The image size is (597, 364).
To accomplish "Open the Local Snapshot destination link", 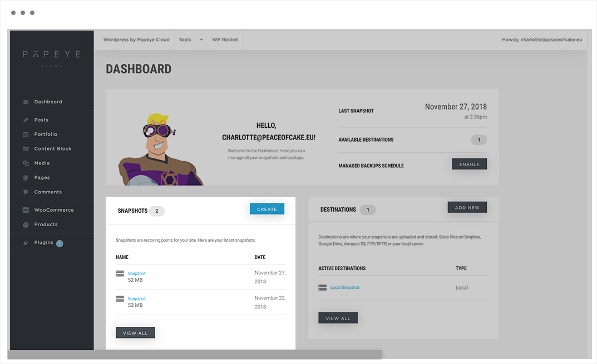I will point(344,287).
